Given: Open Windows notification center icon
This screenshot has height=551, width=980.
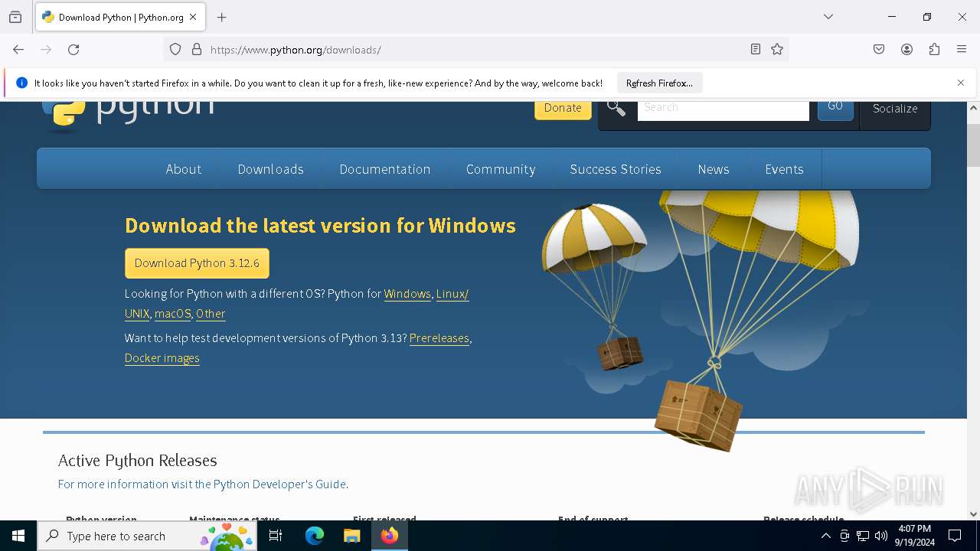Looking at the screenshot, I should click(x=955, y=536).
